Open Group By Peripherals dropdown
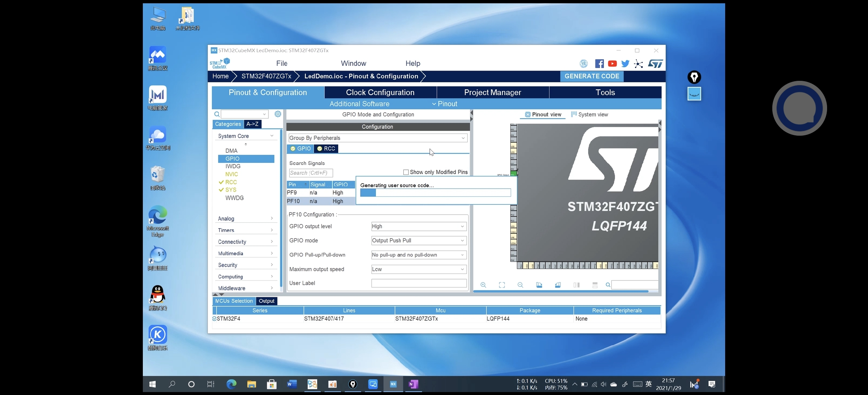 click(378, 138)
